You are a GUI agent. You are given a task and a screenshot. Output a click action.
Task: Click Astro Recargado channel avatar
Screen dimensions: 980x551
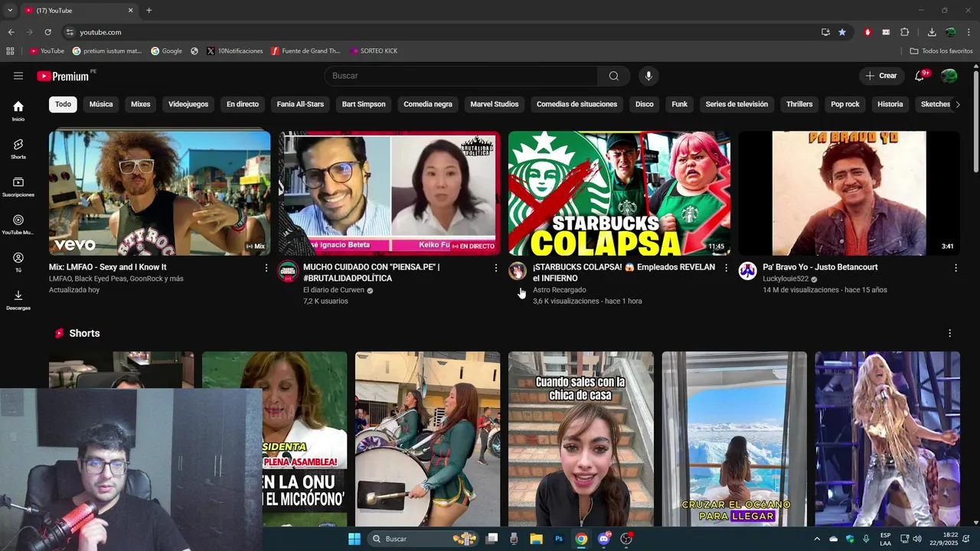[x=518, y=271]
